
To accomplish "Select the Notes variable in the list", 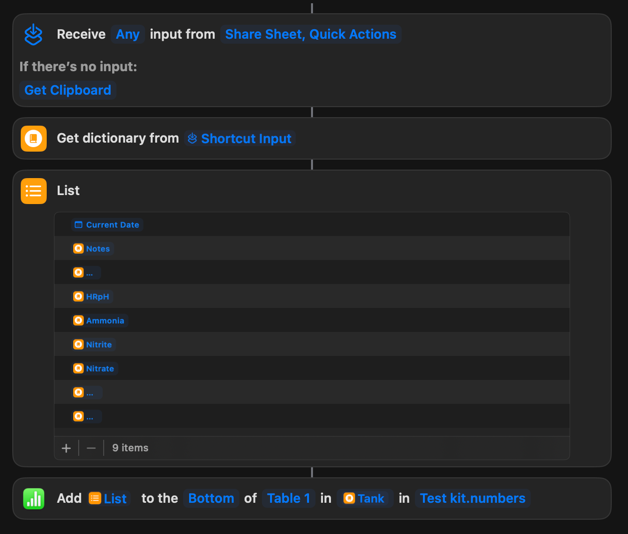I will click(x=93, y=249).
